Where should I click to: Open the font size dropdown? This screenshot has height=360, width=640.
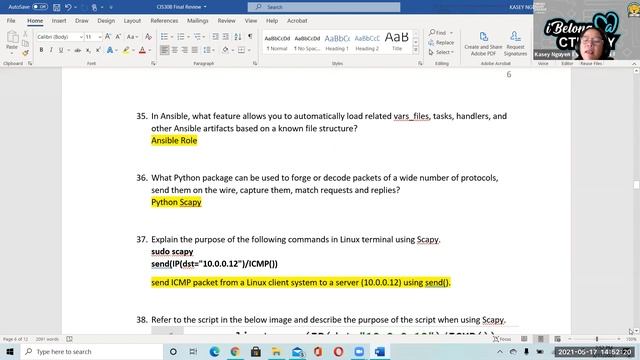pyautogui.click(x=100, y=37)
